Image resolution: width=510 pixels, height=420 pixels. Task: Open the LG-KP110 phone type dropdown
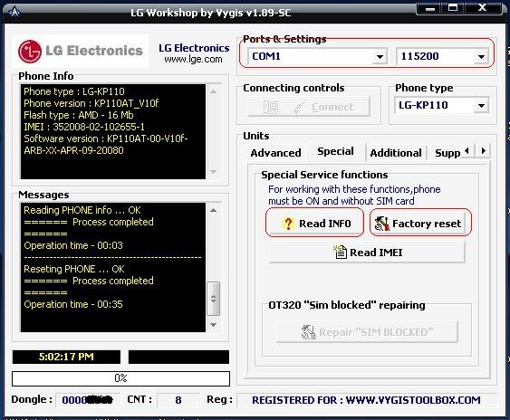pyautogui.click(x=481, y=105)
